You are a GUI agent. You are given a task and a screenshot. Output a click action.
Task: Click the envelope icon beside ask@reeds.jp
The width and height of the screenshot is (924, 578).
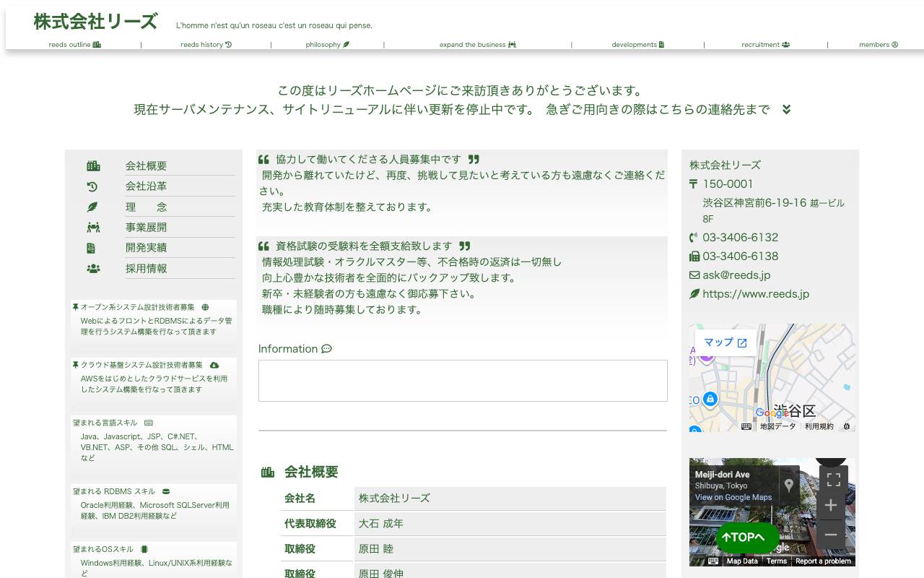pyautogui.click(x=694, y=275)
